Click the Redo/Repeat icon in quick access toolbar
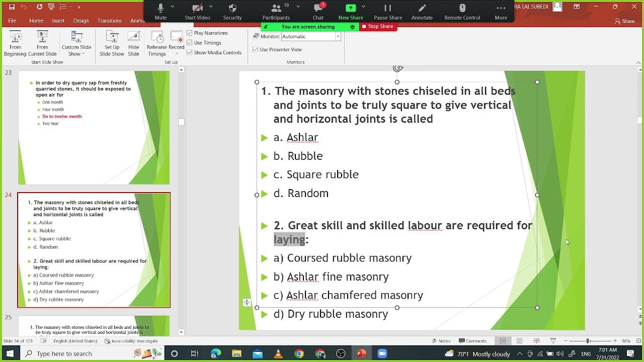This screenshot has width=644, height=362. pyautogui.click(x=39, y=7)
